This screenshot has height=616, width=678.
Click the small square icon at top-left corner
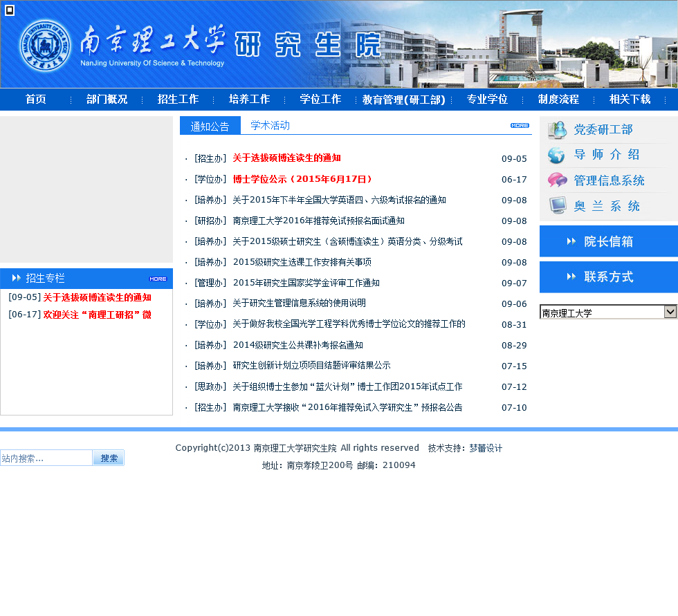[x=10, y=10]
